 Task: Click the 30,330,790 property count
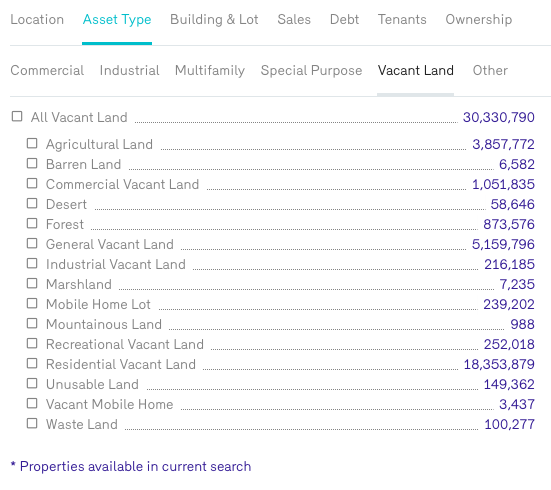coord(498,117)
